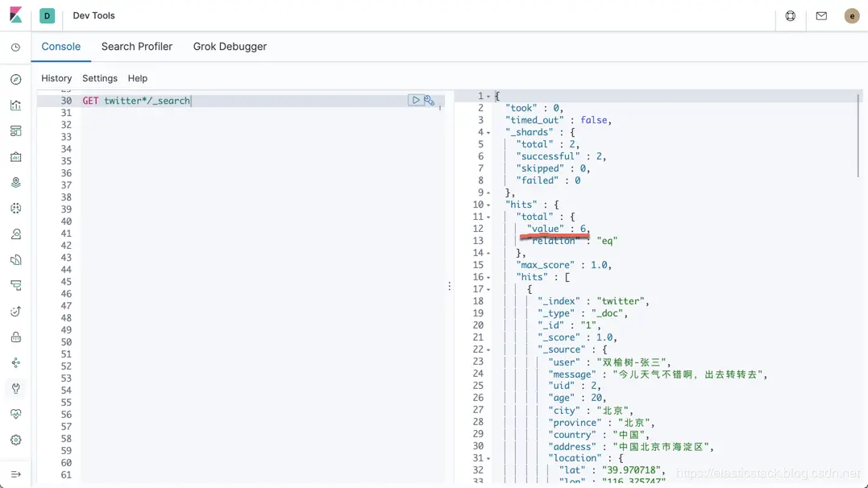Image resolution: width=868 pixels, height=488 pixels.
Task: Click the user avatar in the header
Action: tap(851, 16)
